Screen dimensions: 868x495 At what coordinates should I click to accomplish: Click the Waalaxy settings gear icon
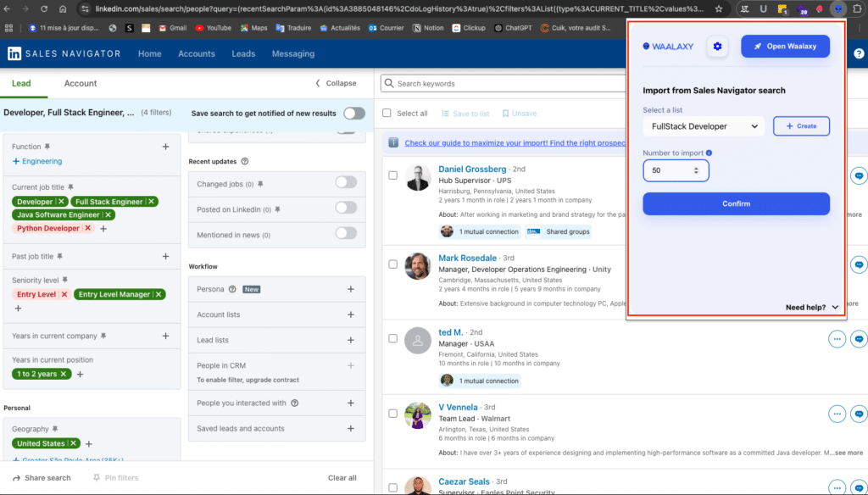717,47
